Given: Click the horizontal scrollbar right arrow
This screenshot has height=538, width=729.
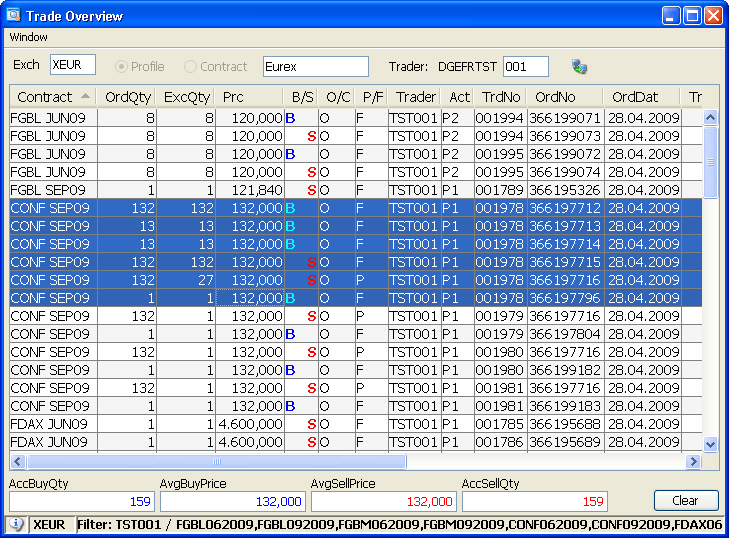Looking at the screenshot, I should click(x=692, y=462).
